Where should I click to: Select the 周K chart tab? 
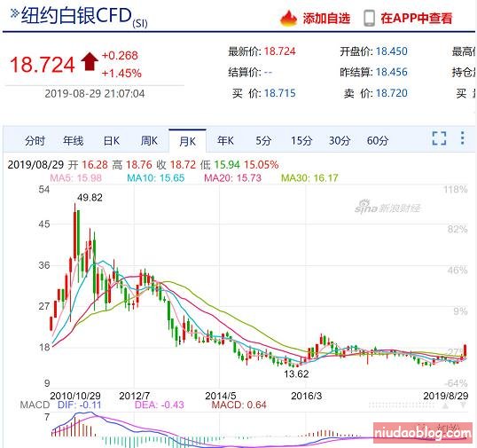point(149,141)
